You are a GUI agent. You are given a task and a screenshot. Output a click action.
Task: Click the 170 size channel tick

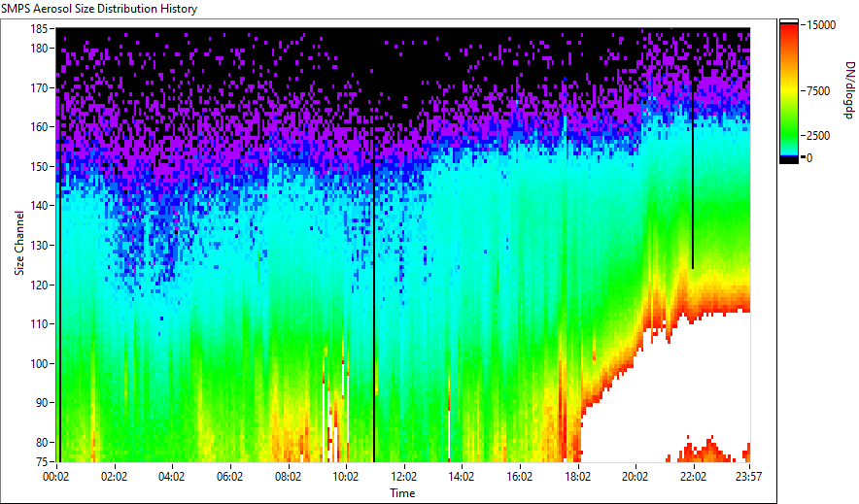39,87
